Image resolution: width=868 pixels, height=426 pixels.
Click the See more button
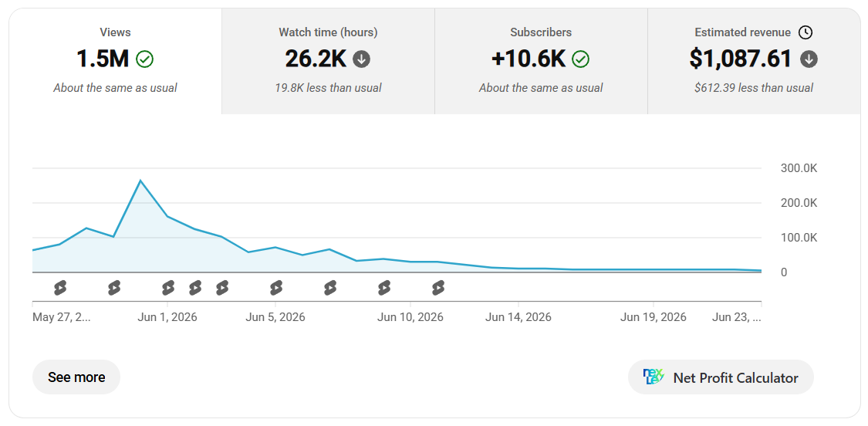pos(76,377)
